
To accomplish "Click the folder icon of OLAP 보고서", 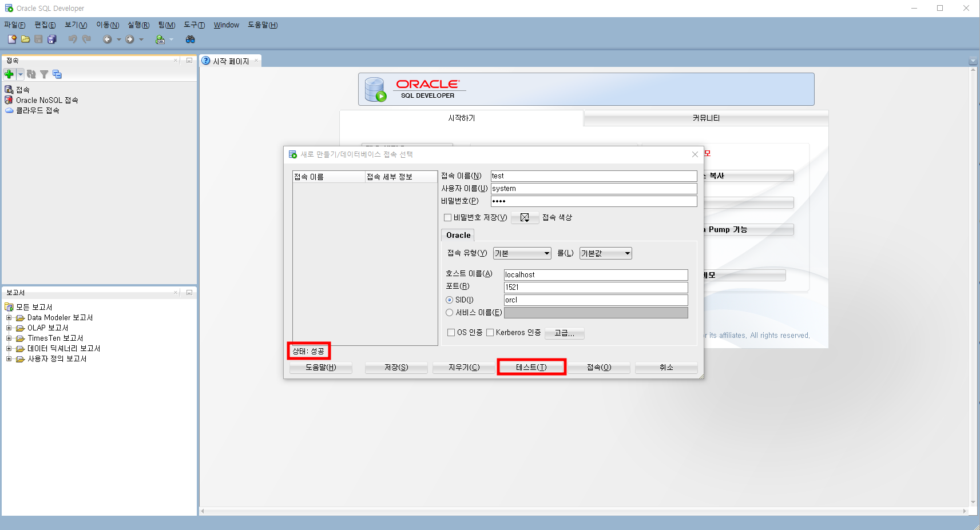I will click(20, 328).
